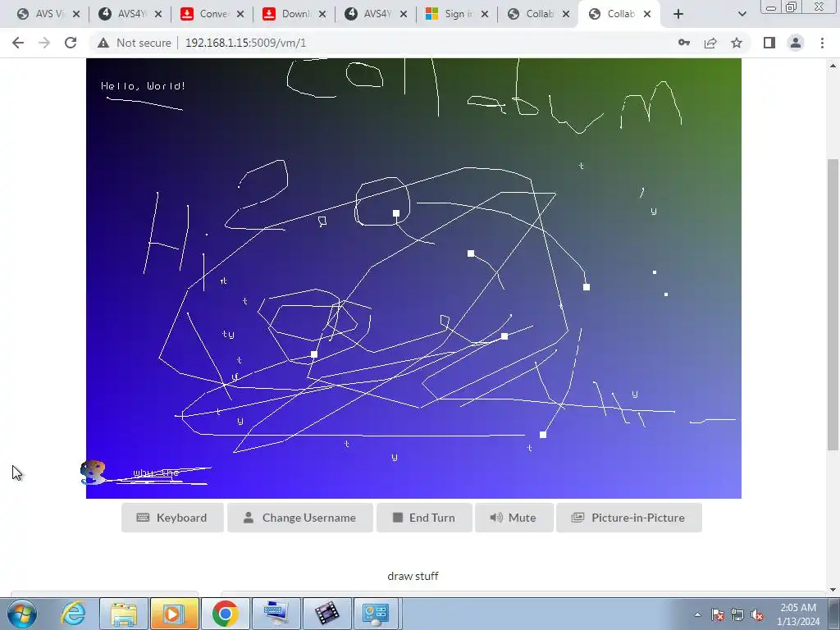Mute the VM audio
Viewport: 840px width, 630px height.
coord(514,518)
